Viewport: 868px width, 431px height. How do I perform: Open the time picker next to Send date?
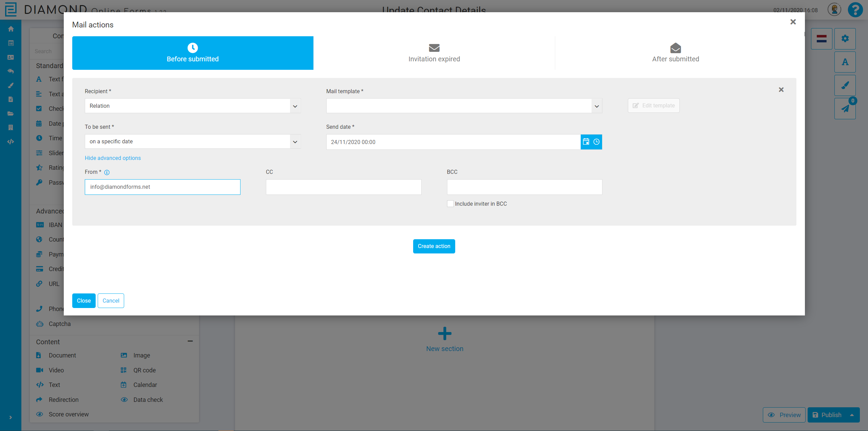click(x=596, y=142)
